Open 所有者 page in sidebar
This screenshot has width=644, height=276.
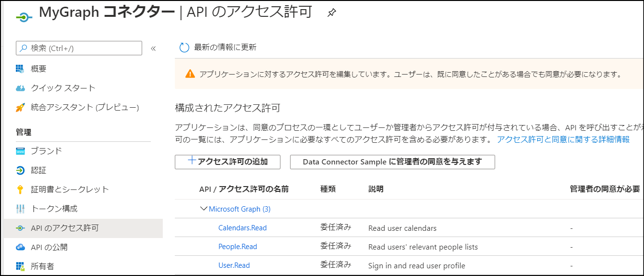pos(42,266)
